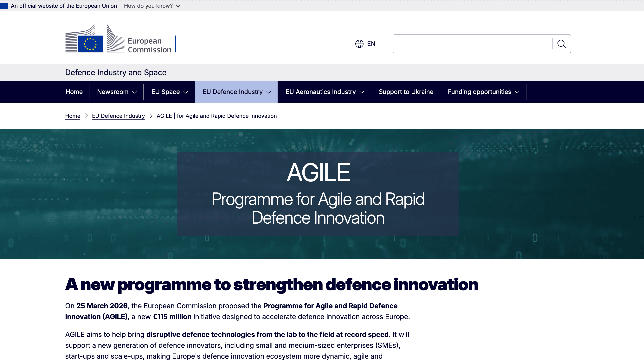Click the European Commission logo
The image size is (644, 360).
pyautogui.click(x=121, y=38)
